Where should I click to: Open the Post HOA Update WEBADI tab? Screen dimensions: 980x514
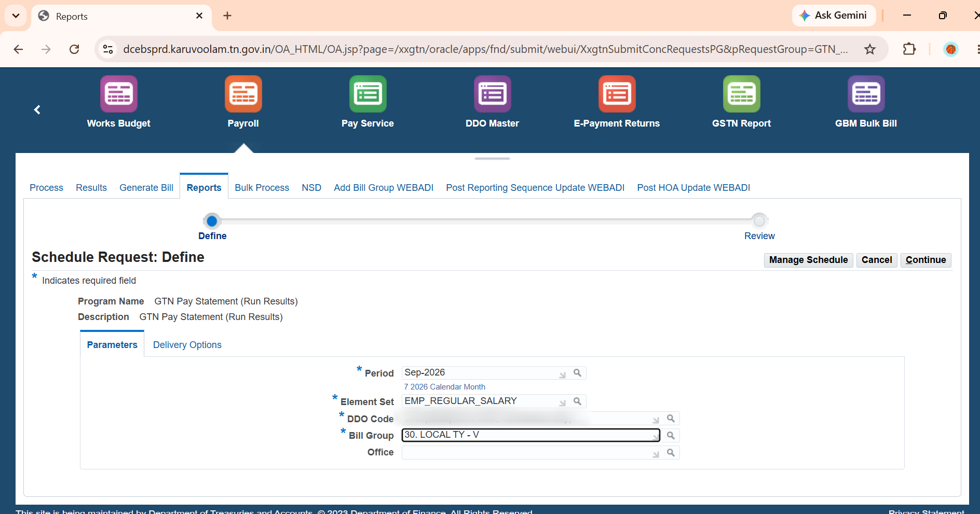click(x=693, y=188)
